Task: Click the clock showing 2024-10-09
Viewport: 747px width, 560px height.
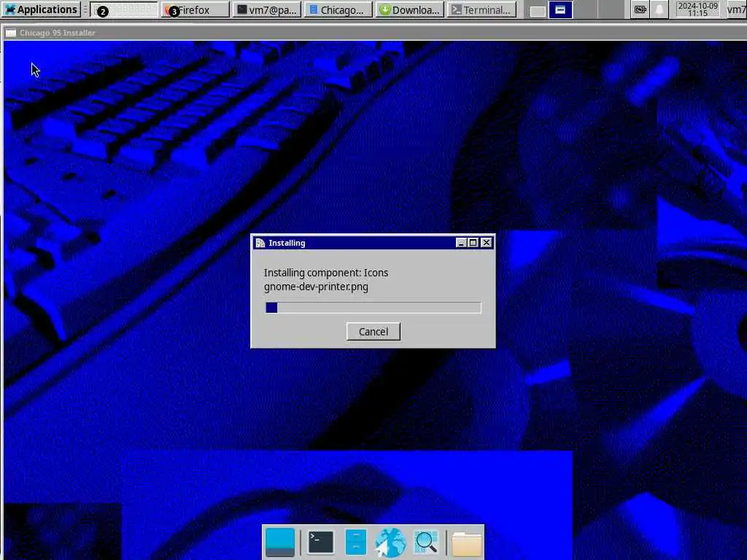Action: click(x=697, y=9)
